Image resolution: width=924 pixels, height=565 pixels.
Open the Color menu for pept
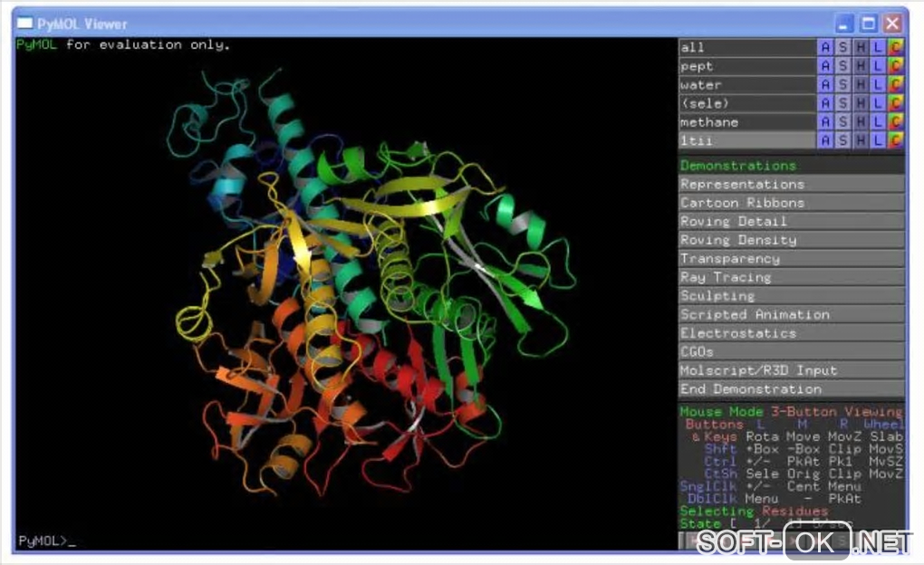click(896, 66)
